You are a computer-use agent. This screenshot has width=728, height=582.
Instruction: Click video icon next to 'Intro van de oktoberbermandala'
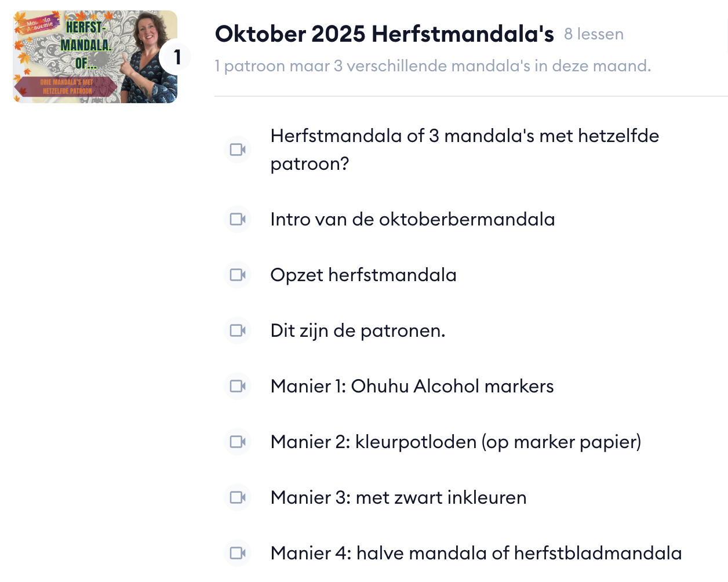coord(238,219)
